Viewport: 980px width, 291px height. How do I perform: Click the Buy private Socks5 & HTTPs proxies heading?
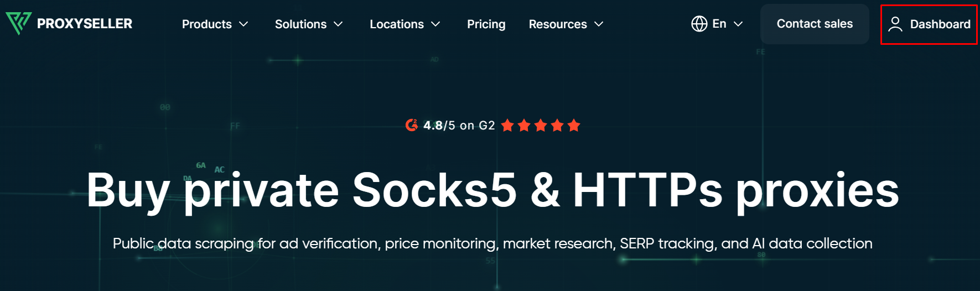492,191
